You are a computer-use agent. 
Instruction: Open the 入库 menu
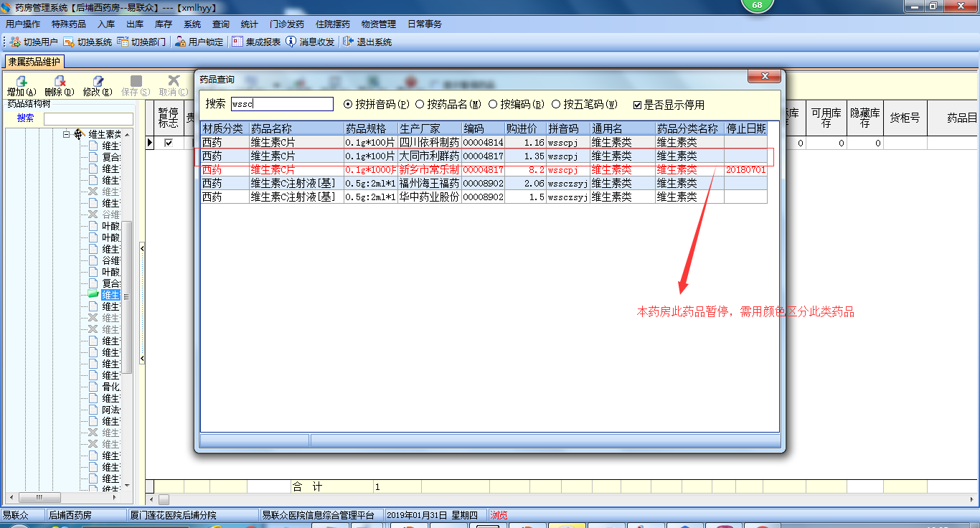click(106, 24)
